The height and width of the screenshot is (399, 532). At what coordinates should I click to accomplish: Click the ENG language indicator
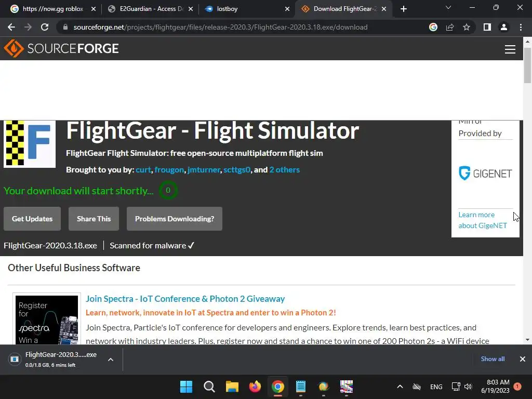(436, 387)
